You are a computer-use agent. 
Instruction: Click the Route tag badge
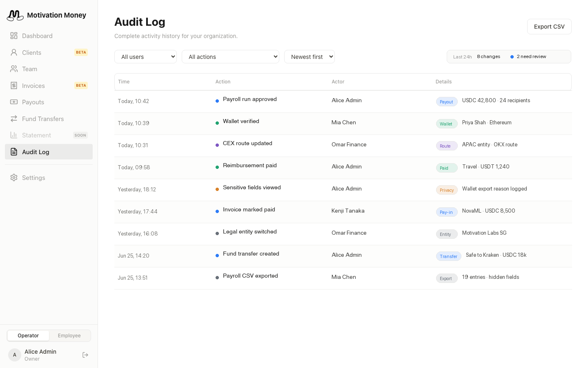(x=446, y=146)
